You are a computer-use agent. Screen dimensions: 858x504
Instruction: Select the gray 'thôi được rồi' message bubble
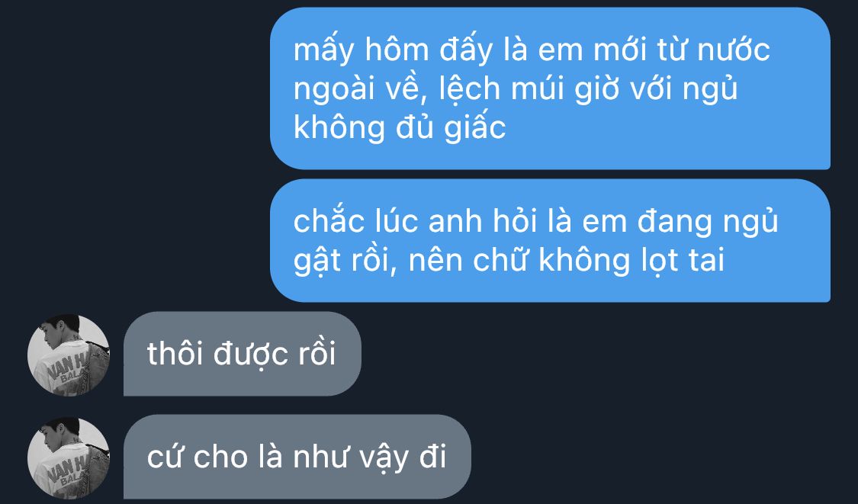pos(243,354)
